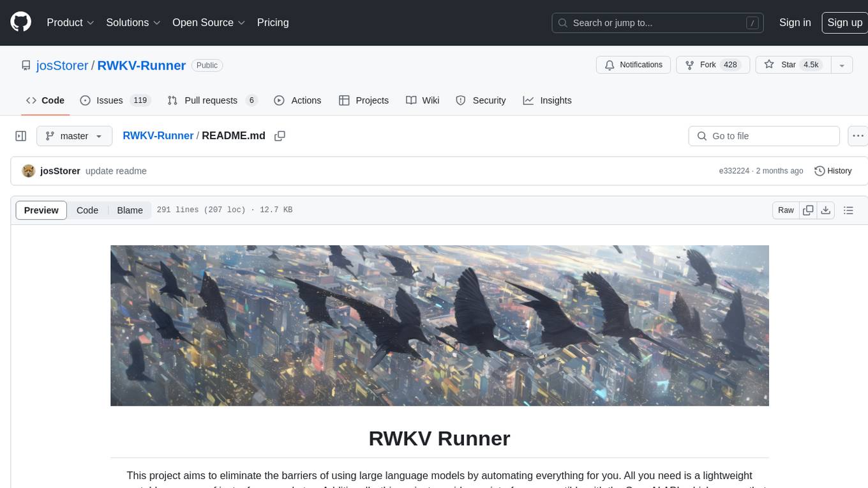The height and width of the screenshot is (488, 868).
Task: Open the update readme commit message
Action: (x=116, y=171)
